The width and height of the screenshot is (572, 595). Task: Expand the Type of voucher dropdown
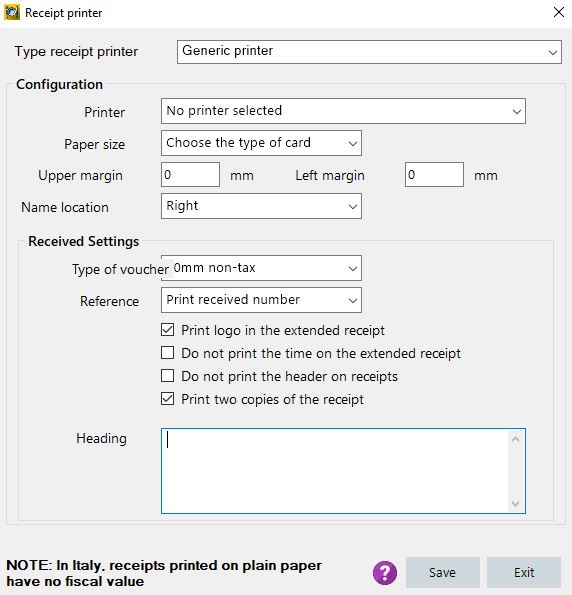click(x=261, y=268)
